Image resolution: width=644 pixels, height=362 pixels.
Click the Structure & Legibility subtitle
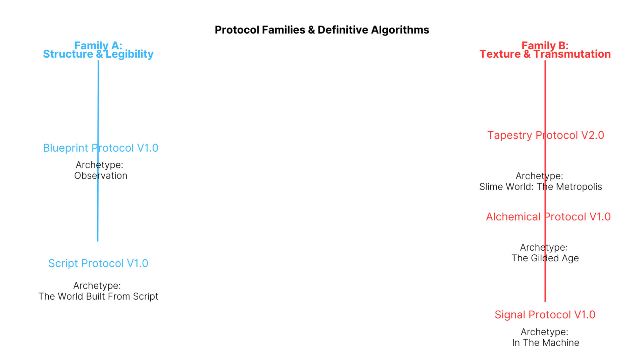(x=98, y=54)
